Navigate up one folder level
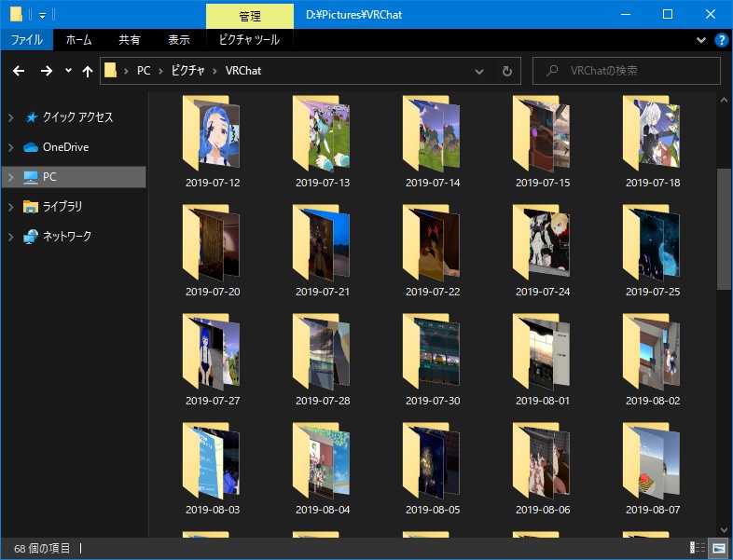 88,71
